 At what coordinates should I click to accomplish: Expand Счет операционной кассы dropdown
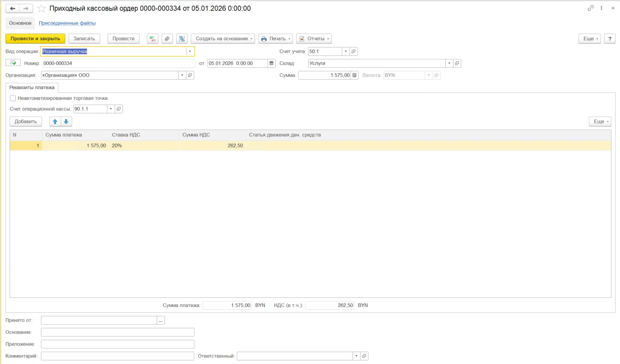click(111, 109)
